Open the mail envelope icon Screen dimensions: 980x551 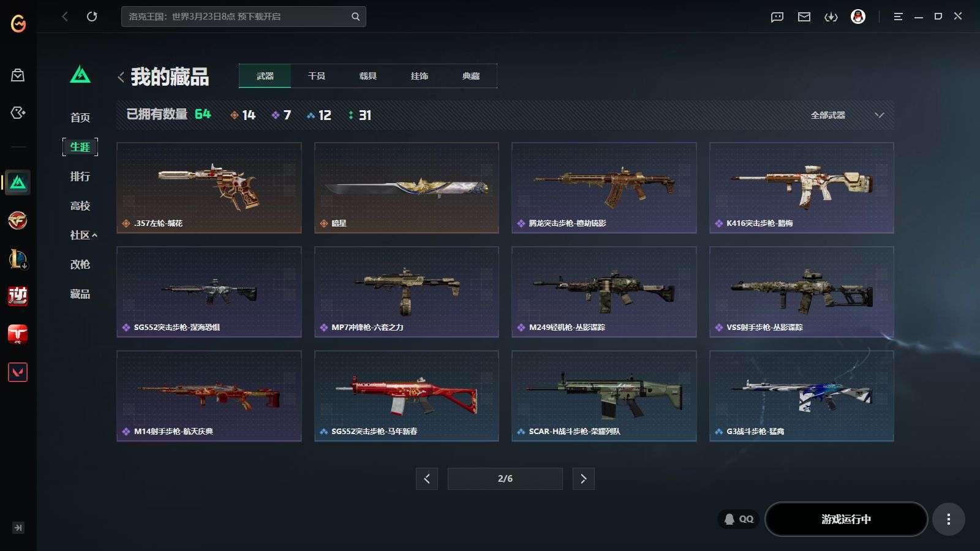click(x=804, y=17)
